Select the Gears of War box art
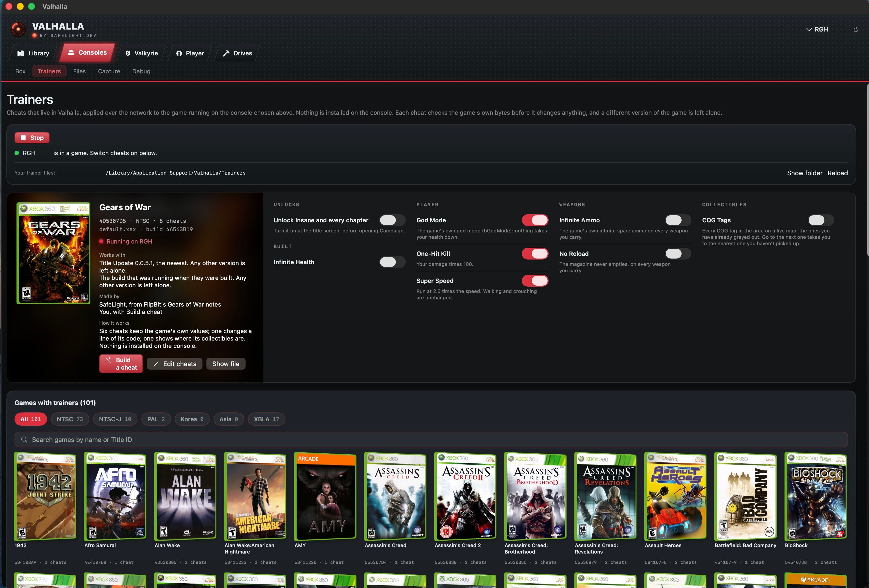The width and height of the screenshot is (869, 588). (x=53, y=253)
